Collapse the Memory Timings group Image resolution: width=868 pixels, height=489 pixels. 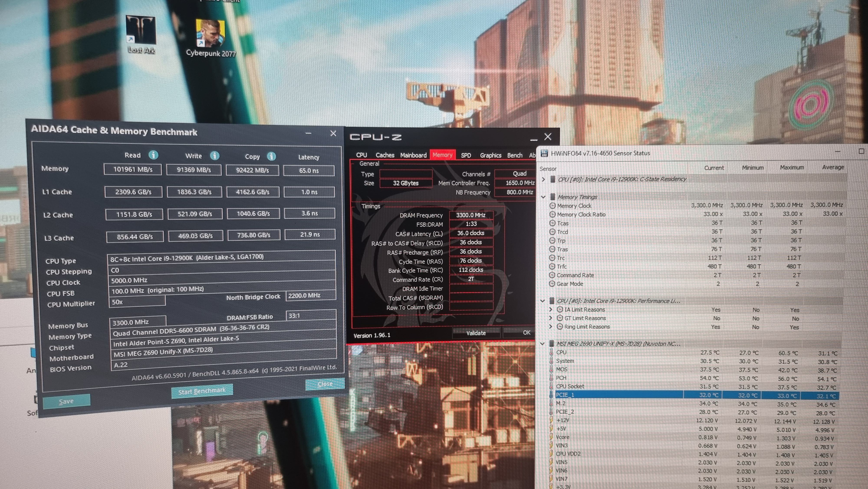(543, 197)
